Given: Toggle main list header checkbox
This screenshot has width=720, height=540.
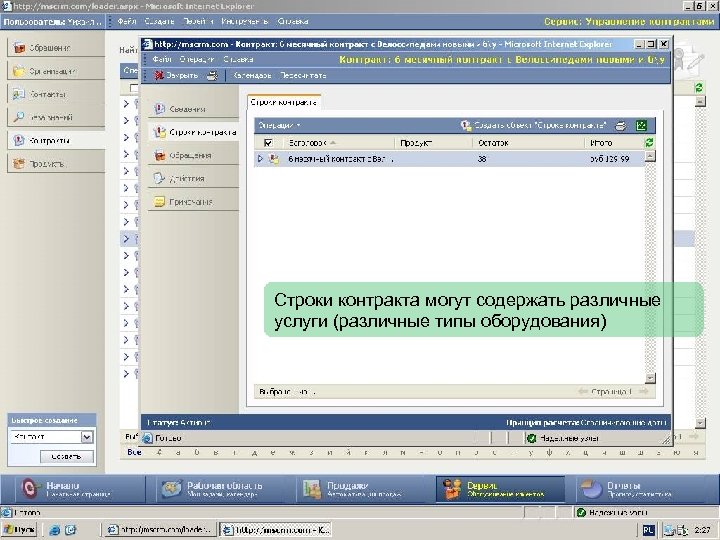Looking at the screenshot, I should pyautogui.click(x=134, y=87).
